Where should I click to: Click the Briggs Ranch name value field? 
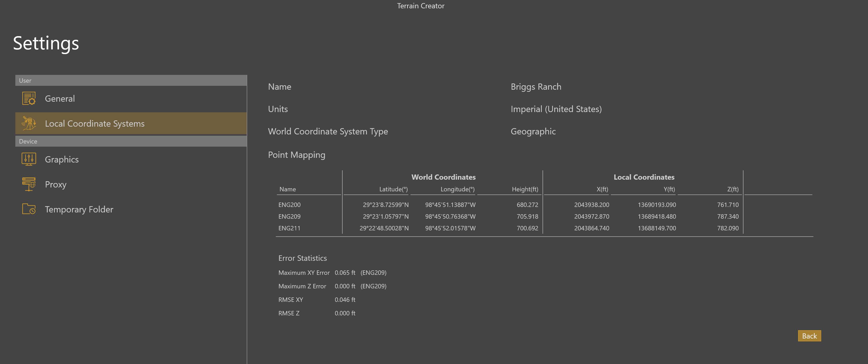coord(536,87)
